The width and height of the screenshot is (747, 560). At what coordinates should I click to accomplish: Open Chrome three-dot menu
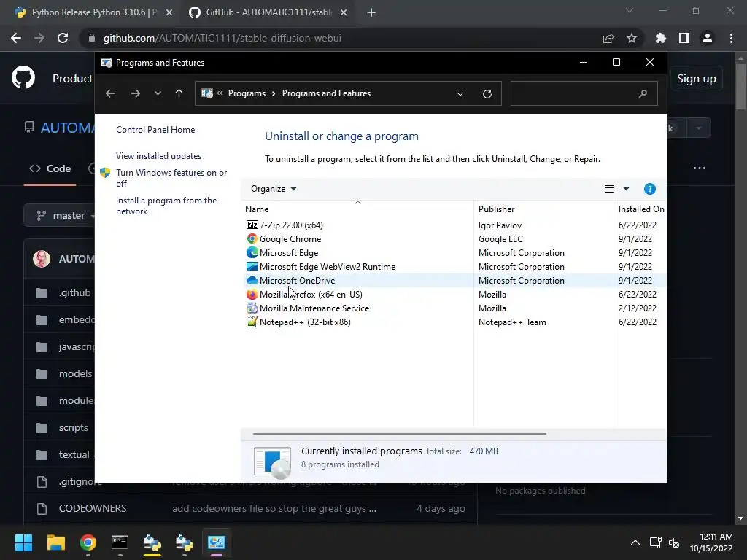coord(731,38)
